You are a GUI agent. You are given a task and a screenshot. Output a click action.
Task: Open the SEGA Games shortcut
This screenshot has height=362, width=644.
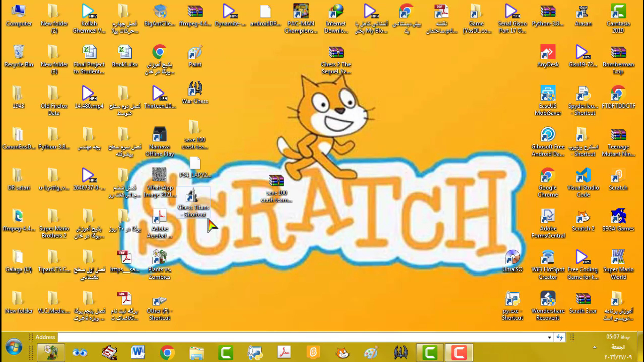pos(618,221)
